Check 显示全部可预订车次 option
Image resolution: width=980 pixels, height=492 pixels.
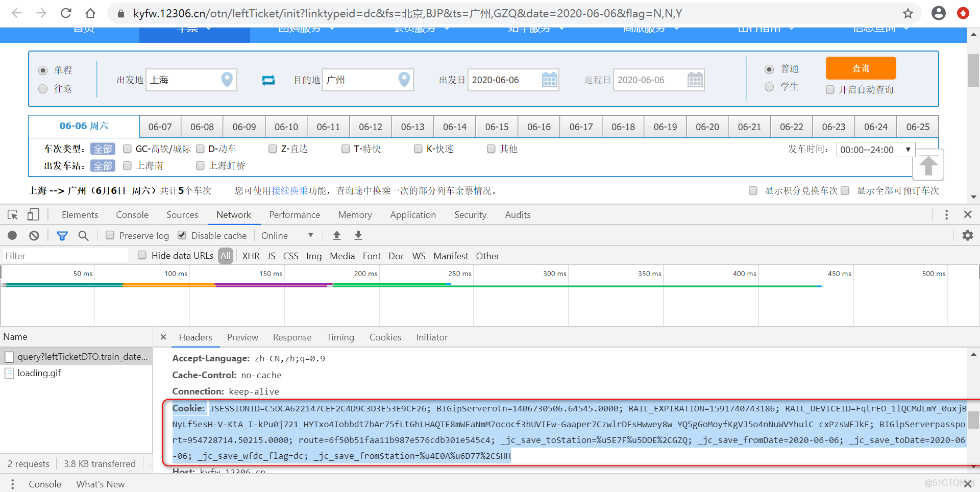845,190
